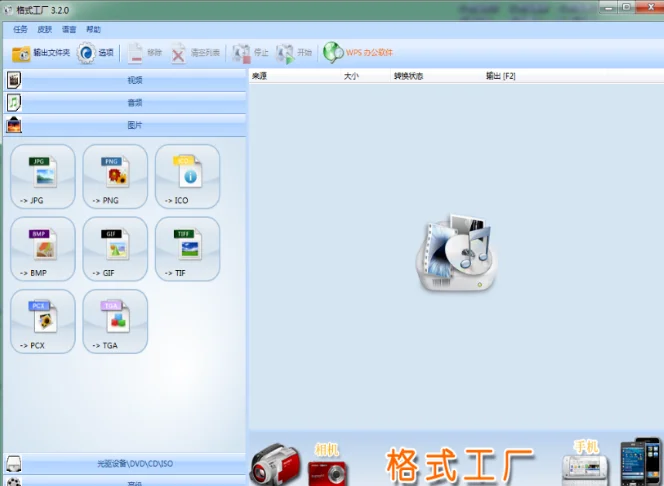The width and height of the screenshot is (664, 486).
Task: Open the 语言 menu
Action: [69, 29]
